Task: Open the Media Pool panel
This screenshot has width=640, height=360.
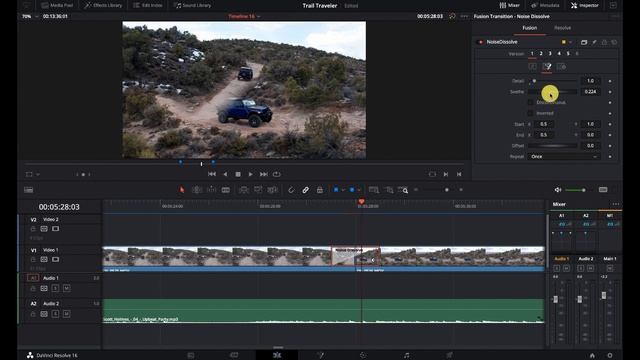Action: pyautogui.click(x=57, y=5)
